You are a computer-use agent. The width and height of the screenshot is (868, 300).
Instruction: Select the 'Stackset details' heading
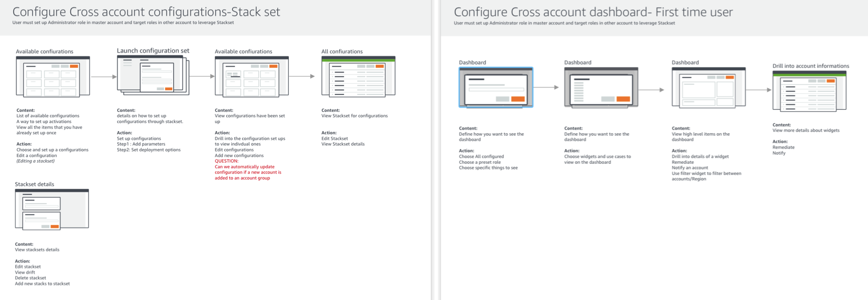(x=34, y=184)
